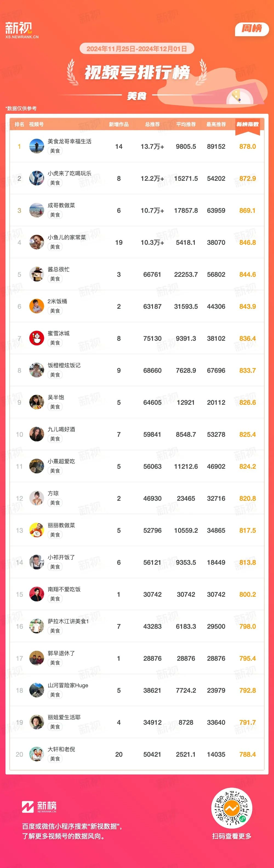This screenshot has width=274, height=868.
Task: Click the 丽丽教做菜 yellow avatar
Action: 36,530
